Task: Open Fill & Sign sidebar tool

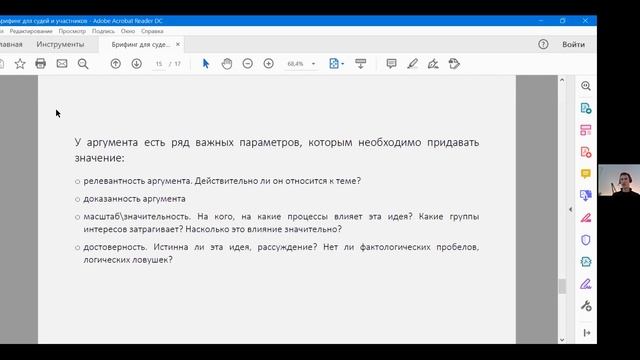Action: [586, 284]
